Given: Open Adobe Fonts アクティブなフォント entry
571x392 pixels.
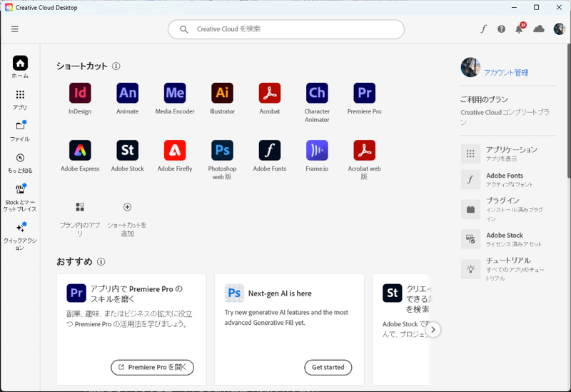Looking at the screenshot, I should [508, 179].
